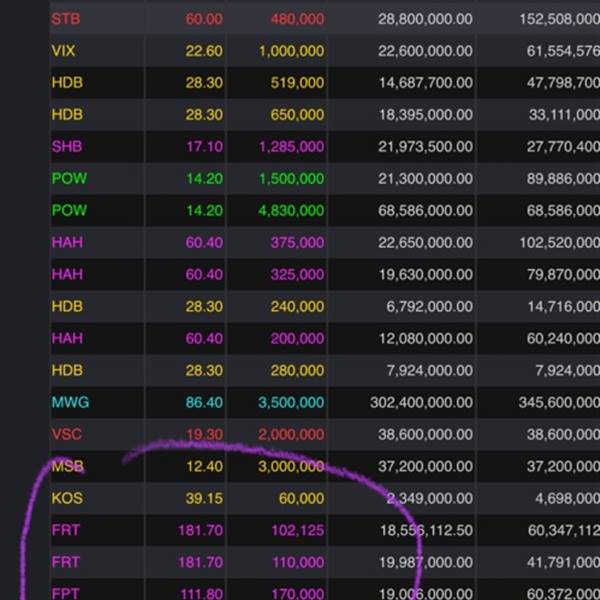The width and height of the screenshot is (600, 600).
Task: Select the MWG price 86.40
Action: [204, 402]
